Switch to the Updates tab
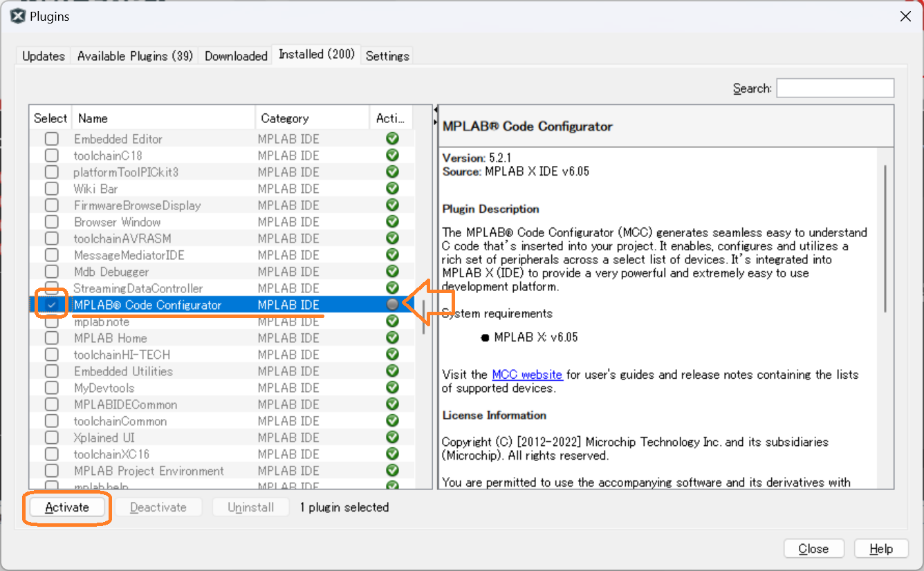The image size is (924, 571). (x=44, y=56)
